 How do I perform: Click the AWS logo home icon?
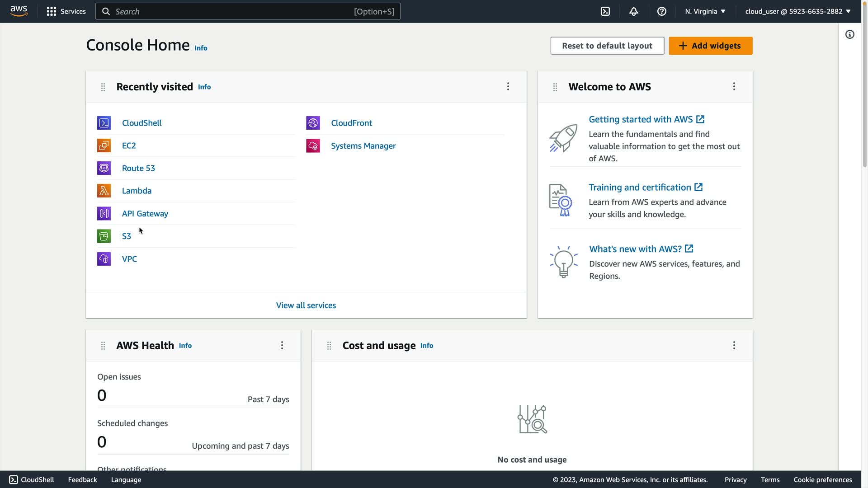19,11
